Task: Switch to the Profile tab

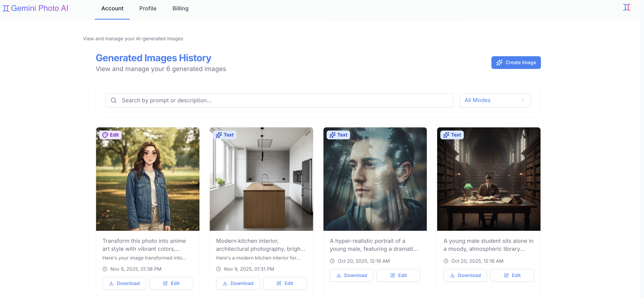Action: coord(148,8)
